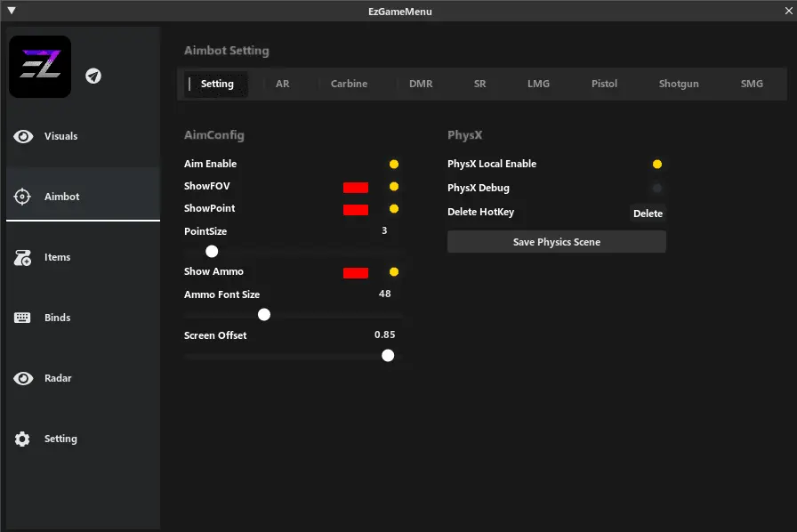Open the ShowFOV red color swatch

click(x=356, y=188)
